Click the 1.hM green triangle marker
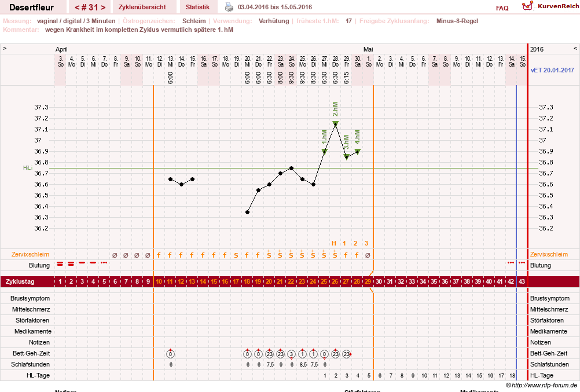Viewport: 580px width, 392px height. [324, 151]
